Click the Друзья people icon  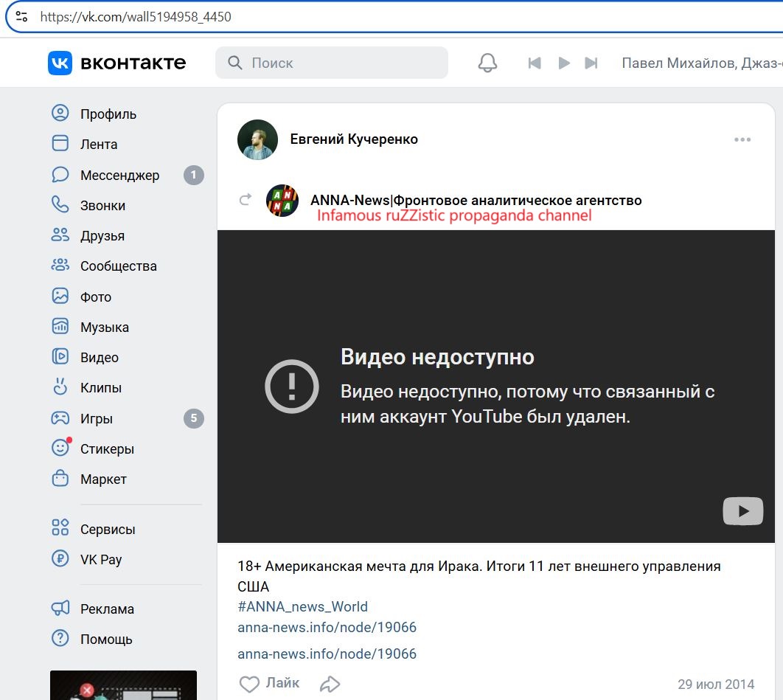[60, 235]
